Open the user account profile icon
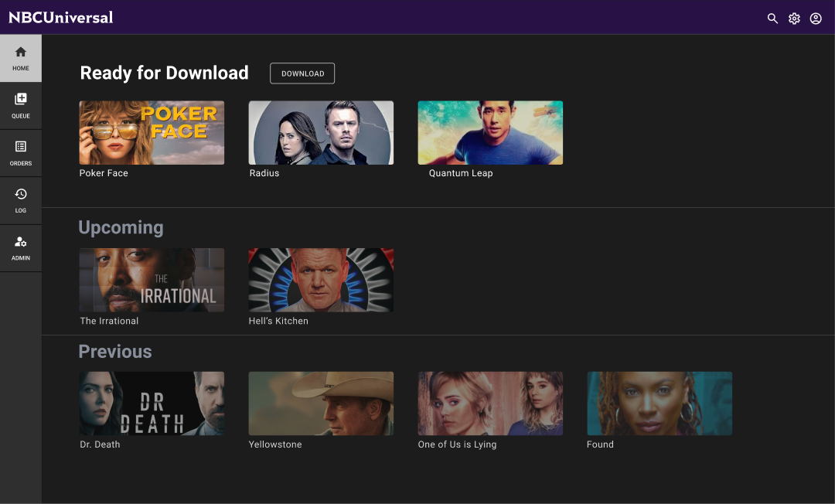Image resolution: width=835 pixels, height=504 pixels. tap(816, 19)
